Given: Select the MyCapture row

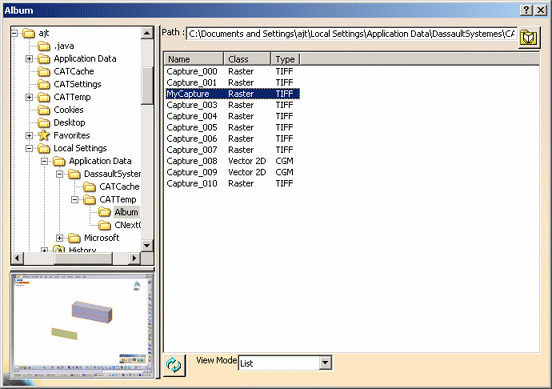Looking at the screenshot, I should click(232, 94).
